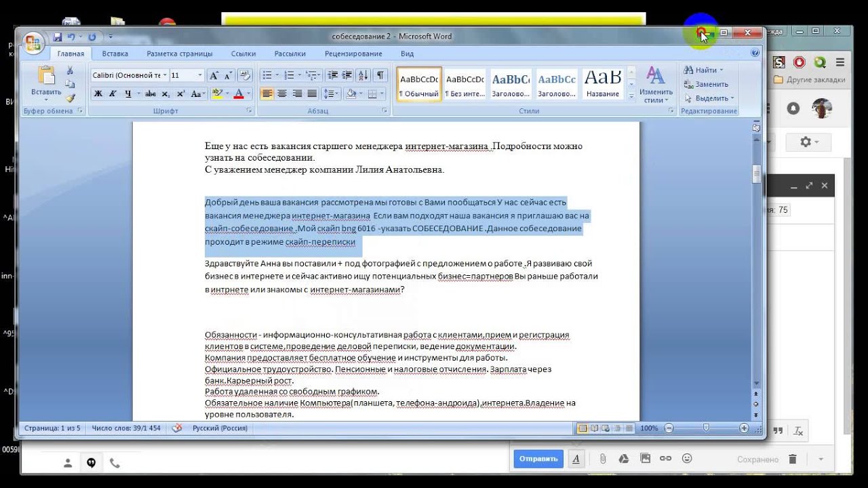Click the quote icon in Gmail compose
This screenshot has height=488, width=868.
[778, 431]
